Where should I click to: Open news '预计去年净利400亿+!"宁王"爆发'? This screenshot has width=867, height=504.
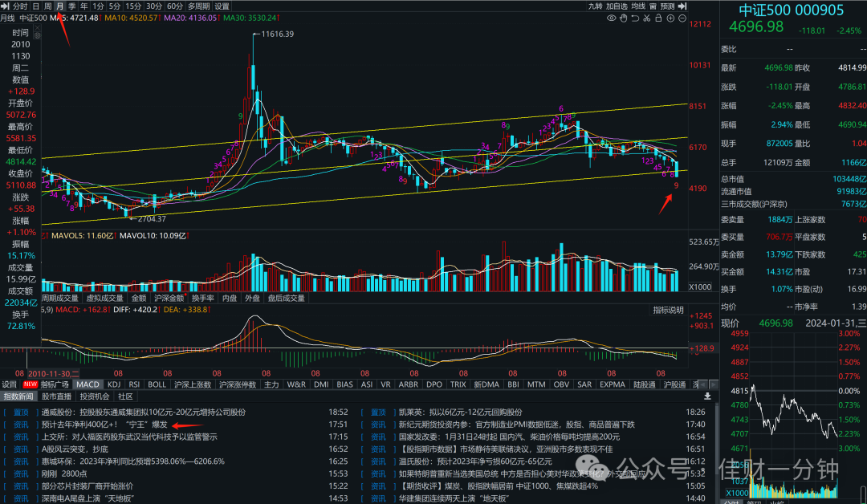[x=104, y=425]
